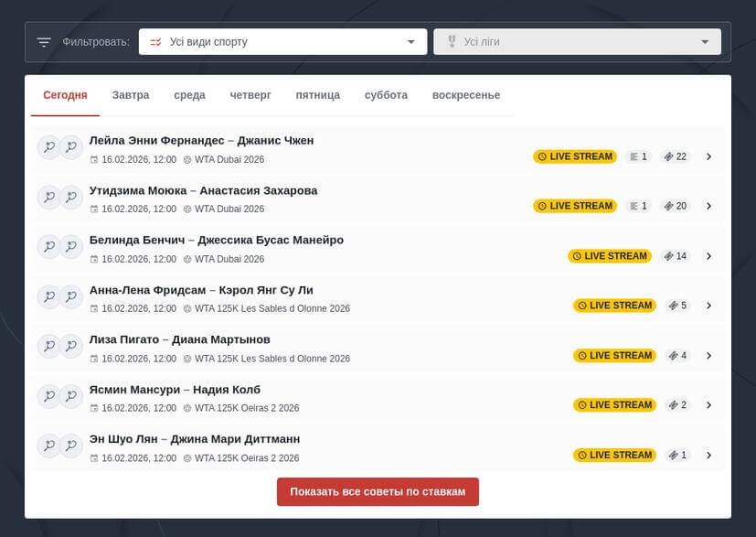Viewport: 756px width, 537px height.
Task: Open match Лиза Пигато – Диана Мартынов
Action: pyautogui.click(x=180, y=339)
